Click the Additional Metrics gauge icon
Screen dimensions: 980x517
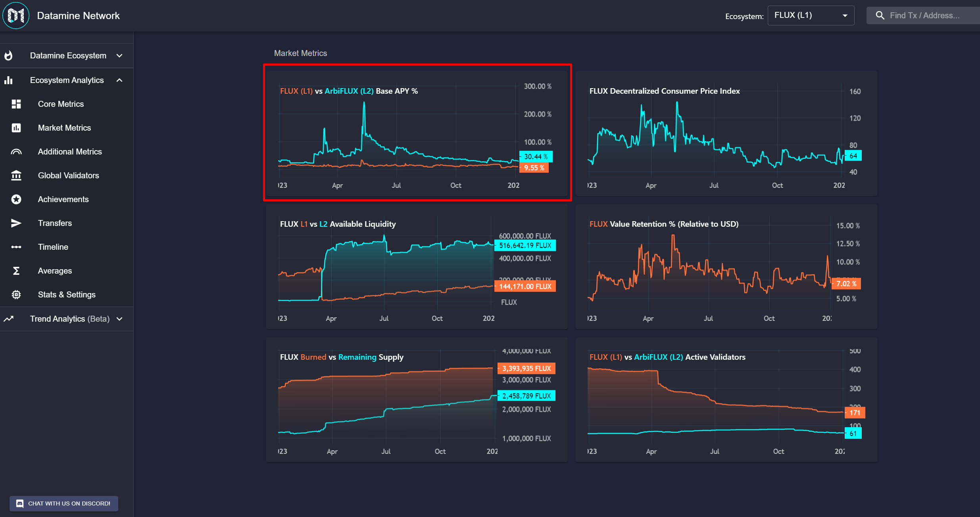(x=16, y=152)
